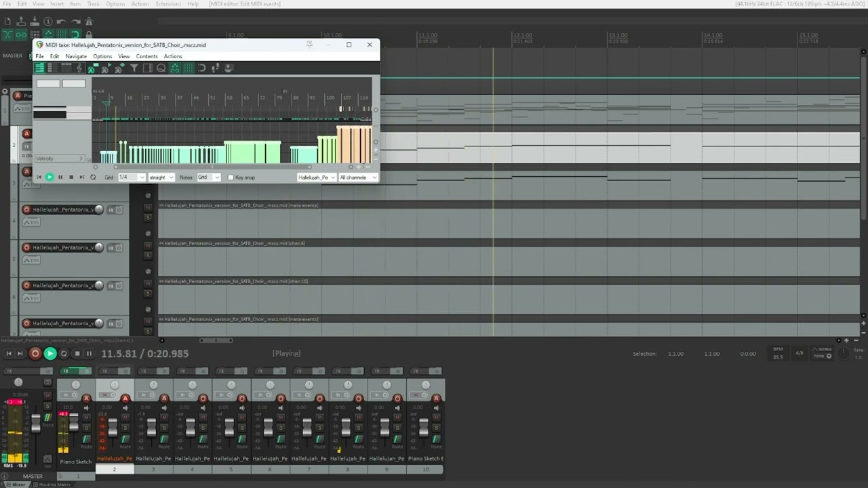Click the 11.5.81 / 0:20.985 time display
The width and height of the screenshot is (868, 488).
[x=145, y=353]
